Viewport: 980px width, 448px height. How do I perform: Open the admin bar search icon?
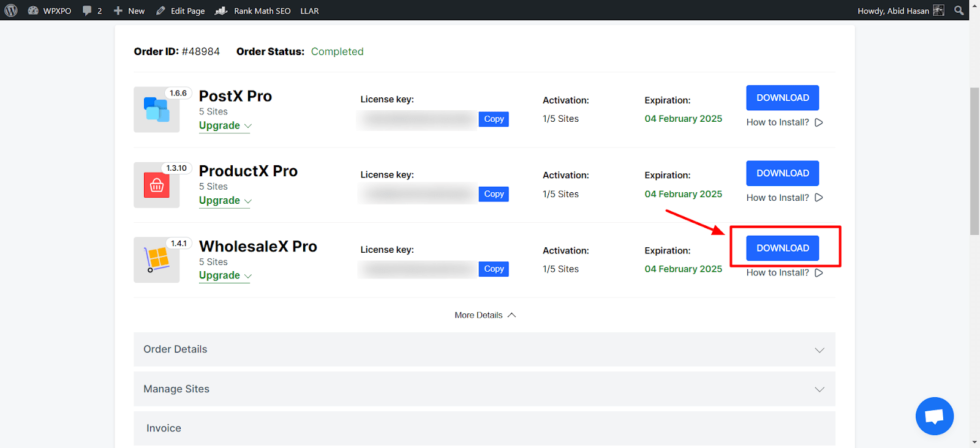pyautogui.click(x=959, y=10)
